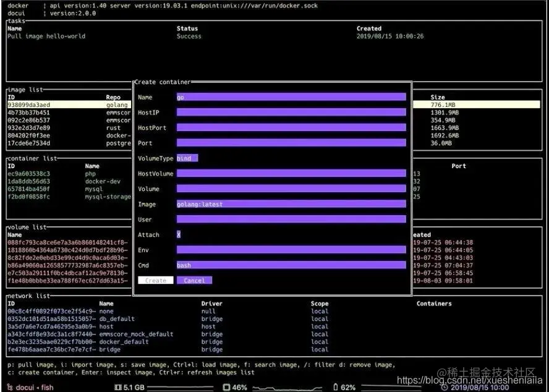Image resolution: width=549 pixels, height=392 pixels.
Task: Click the Port column header in container list
Action: pyautogui.click(x=459, y=166)
